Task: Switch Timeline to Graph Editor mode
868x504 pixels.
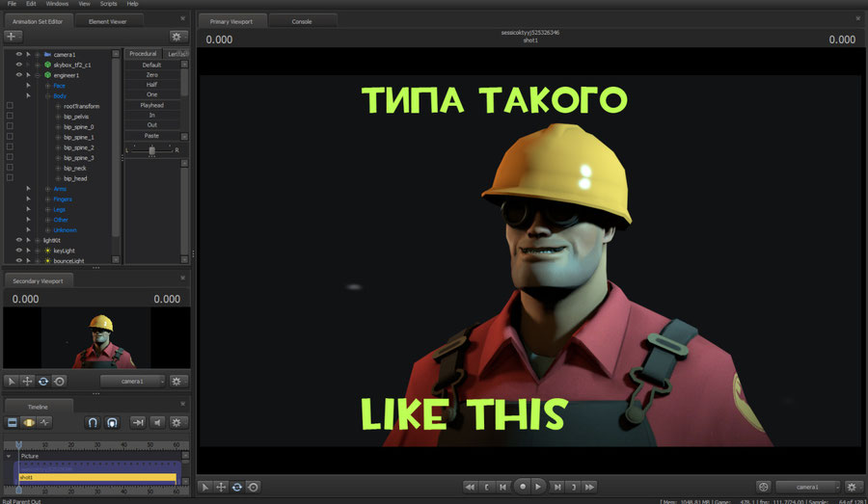Action: (x=45, y=422)
